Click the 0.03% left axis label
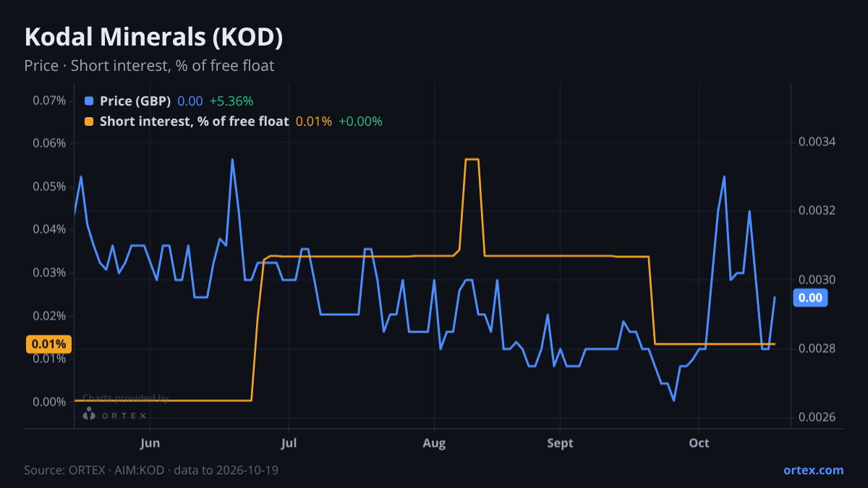Screen dimensions: 868x488 click(x=50, y=273)
